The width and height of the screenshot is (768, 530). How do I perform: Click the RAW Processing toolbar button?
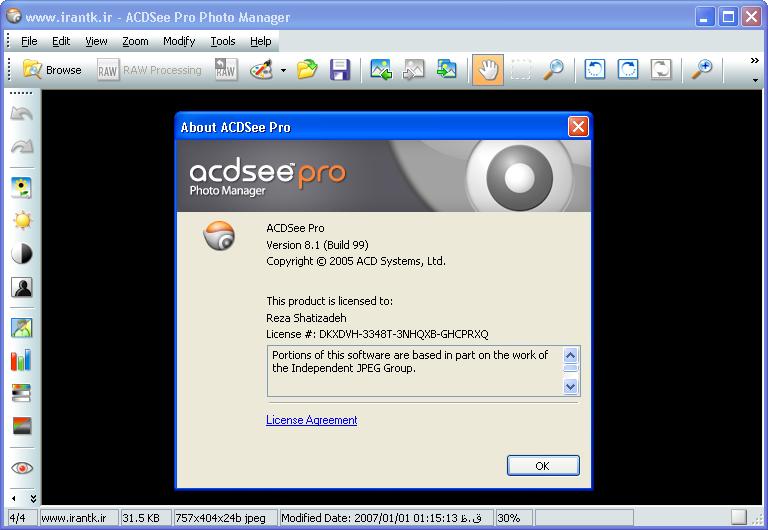(149, 70)
